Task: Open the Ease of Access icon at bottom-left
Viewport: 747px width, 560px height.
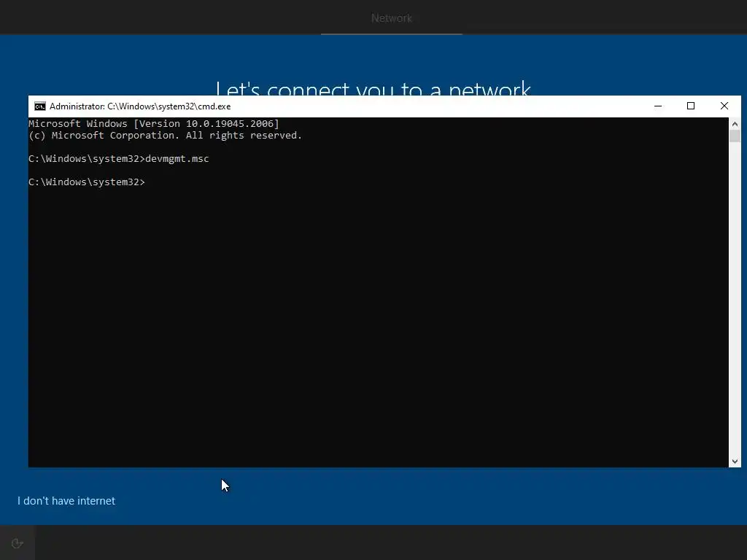Action: tap(18, 543)
